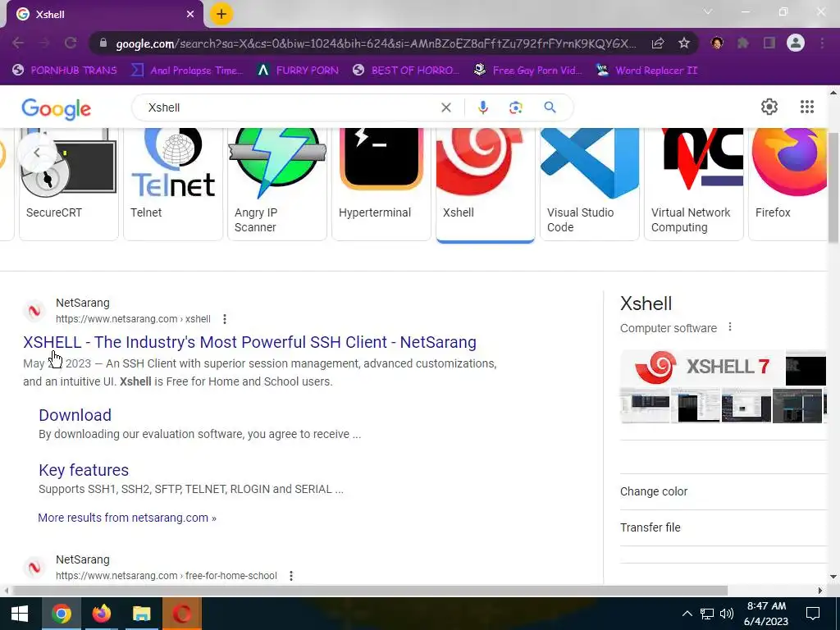The image size is (840, 630).
Task: Bookmark this page with star icon
Action: point(683,43)
